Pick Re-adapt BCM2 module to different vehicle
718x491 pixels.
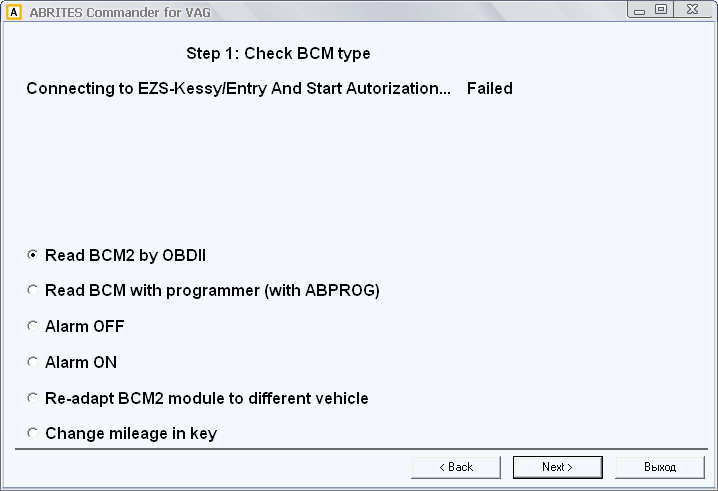point(33,398)
